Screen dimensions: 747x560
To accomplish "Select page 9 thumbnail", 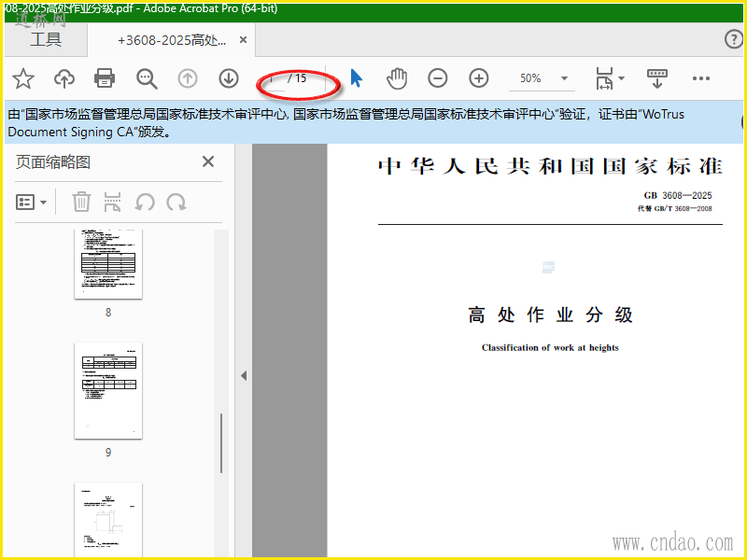I will tap(108, 390).
